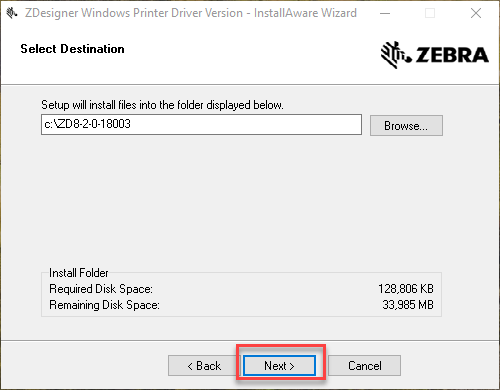Minimize the InstallAware Wizard window
500x390 pixels.
coord(385,13)
